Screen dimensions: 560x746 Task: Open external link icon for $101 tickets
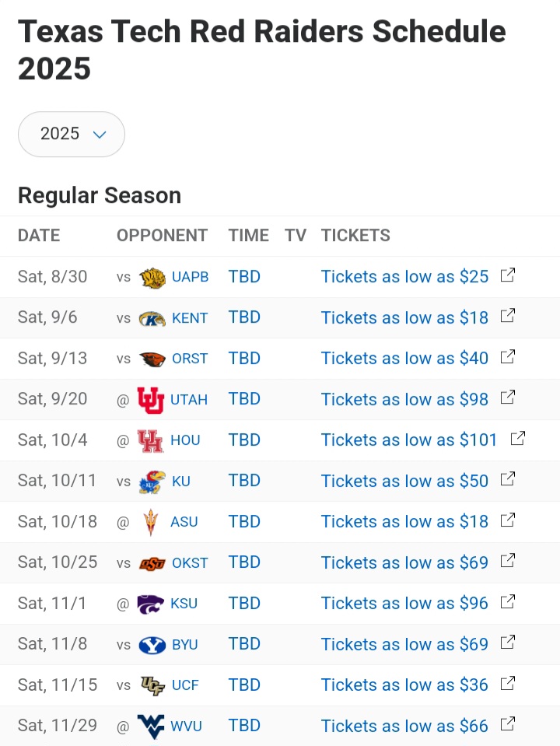tap(518, 438)
